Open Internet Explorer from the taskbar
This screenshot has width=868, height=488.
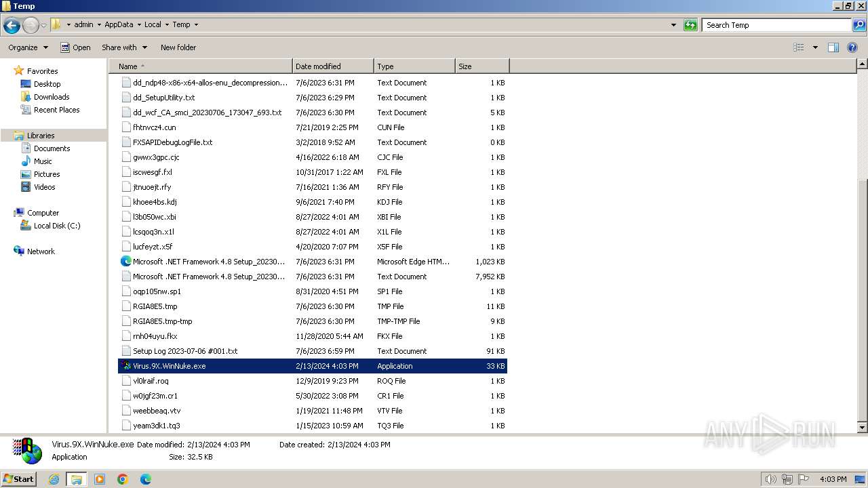coord(54,479)
